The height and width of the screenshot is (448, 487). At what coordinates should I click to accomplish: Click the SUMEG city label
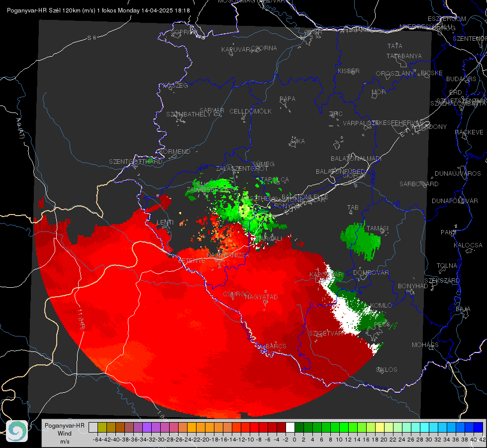click(263, 164)
